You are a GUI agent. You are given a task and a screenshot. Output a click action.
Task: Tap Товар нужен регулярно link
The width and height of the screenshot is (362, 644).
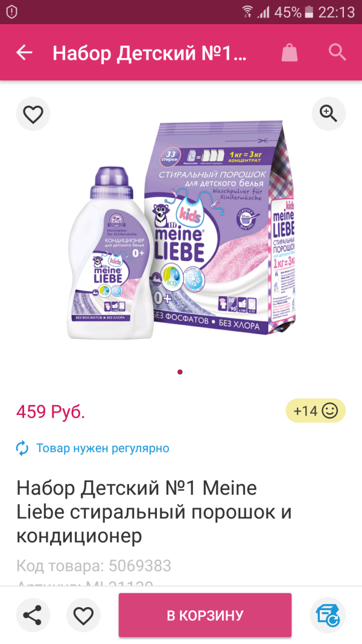point(103,448)
